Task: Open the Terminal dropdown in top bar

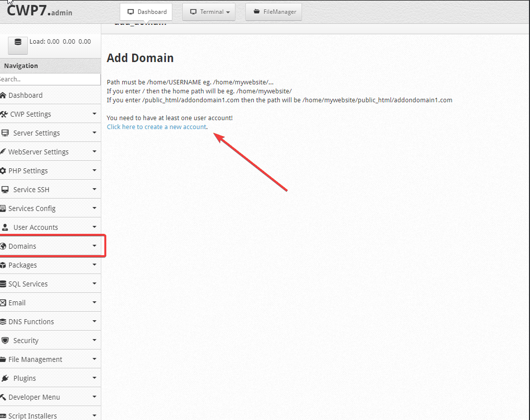Action: (x=209, y=11)
